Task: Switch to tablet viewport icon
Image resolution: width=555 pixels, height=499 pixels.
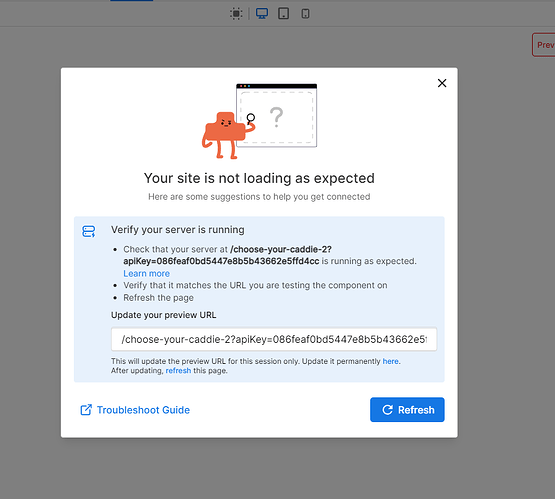Action: coord(284,13)
